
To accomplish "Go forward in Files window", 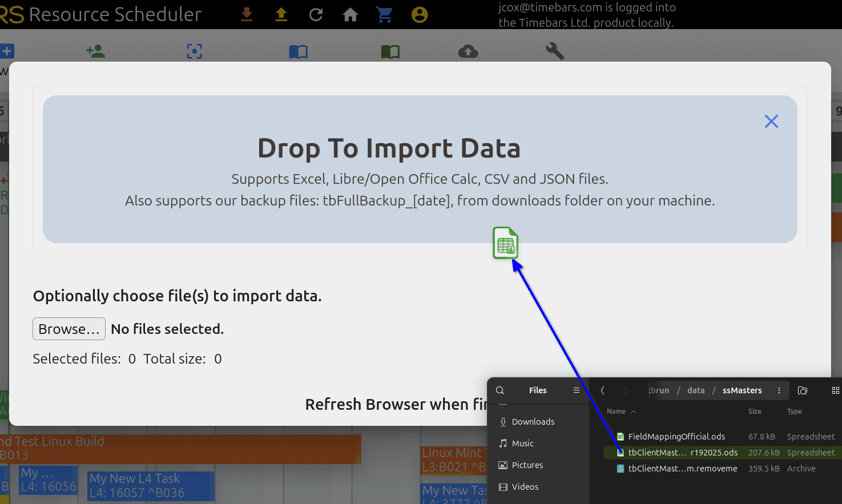I will point(626,390).
